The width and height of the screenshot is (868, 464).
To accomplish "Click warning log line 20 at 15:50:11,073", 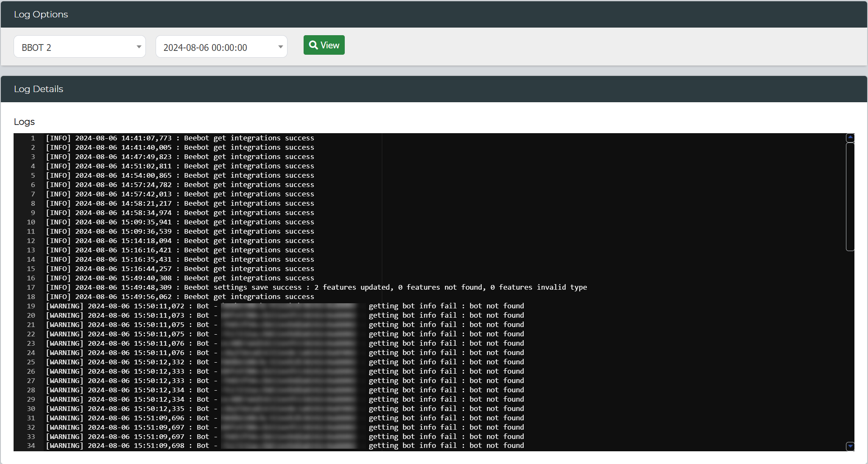I will (x=285, y=315).
